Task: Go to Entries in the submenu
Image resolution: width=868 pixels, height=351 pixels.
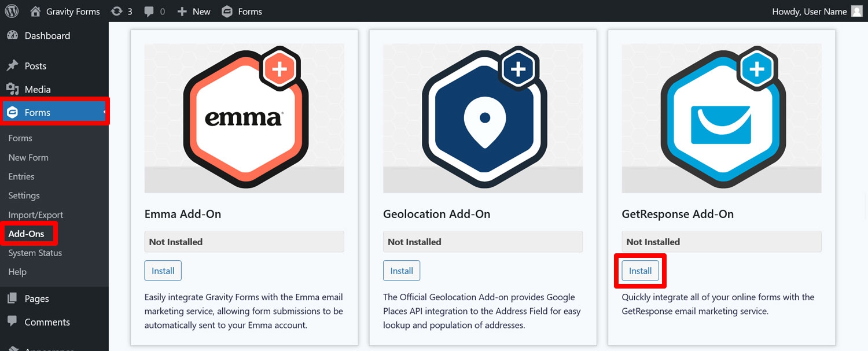Action: [21, 176]
